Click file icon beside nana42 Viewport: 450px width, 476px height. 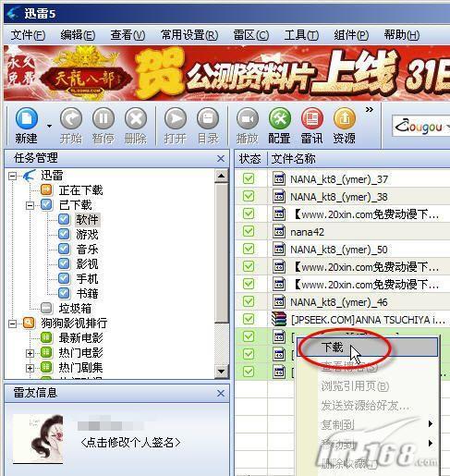(279, 231)
